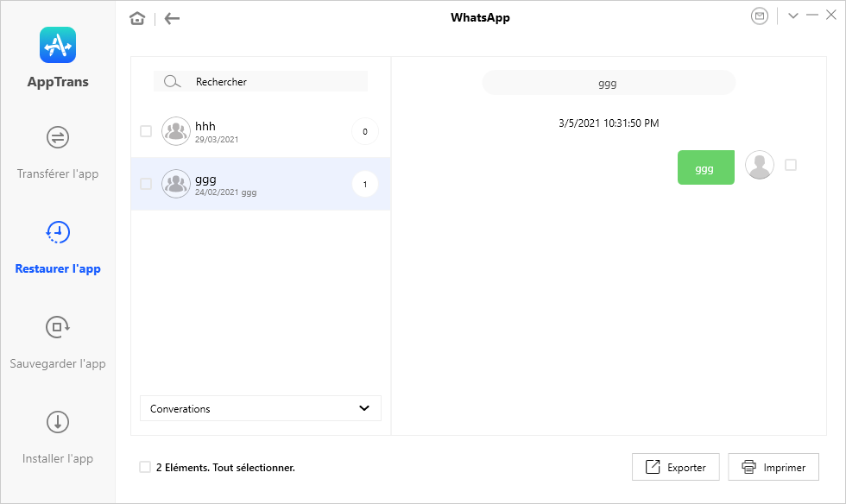846x504 pixels.
Task: Click the hhh group avatar
Action: pyautogui.click(x=176, y=131)
